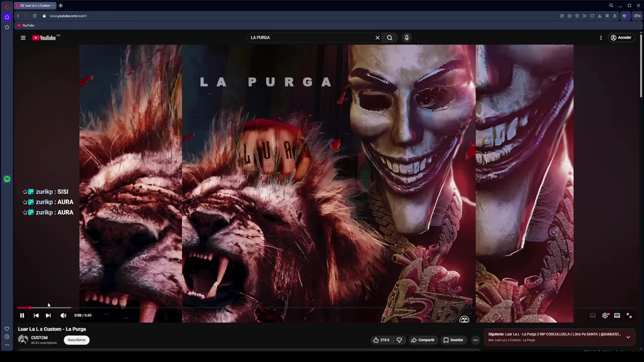Open browser extensions cube icon

[624, 16]
